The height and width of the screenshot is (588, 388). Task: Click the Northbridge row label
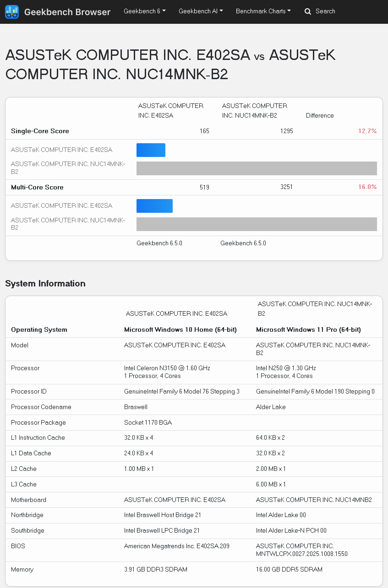tap(27, 515)
